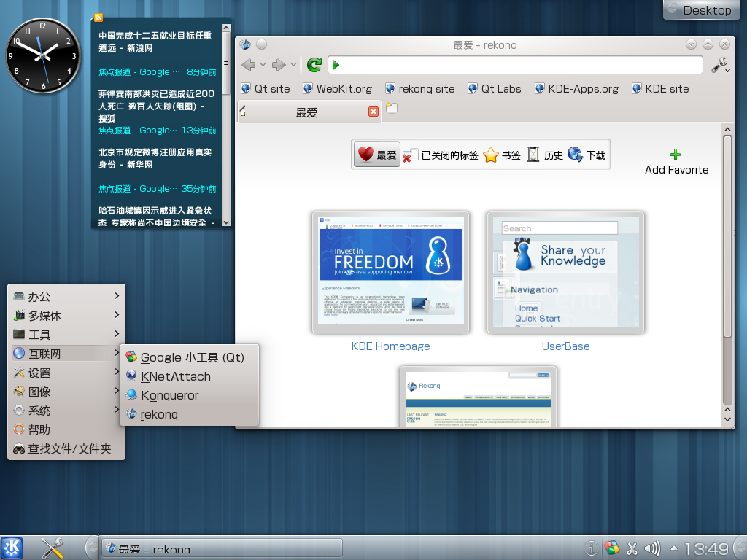
Task: Open the rekonq wrench tools menu
Action: point(719,65)
